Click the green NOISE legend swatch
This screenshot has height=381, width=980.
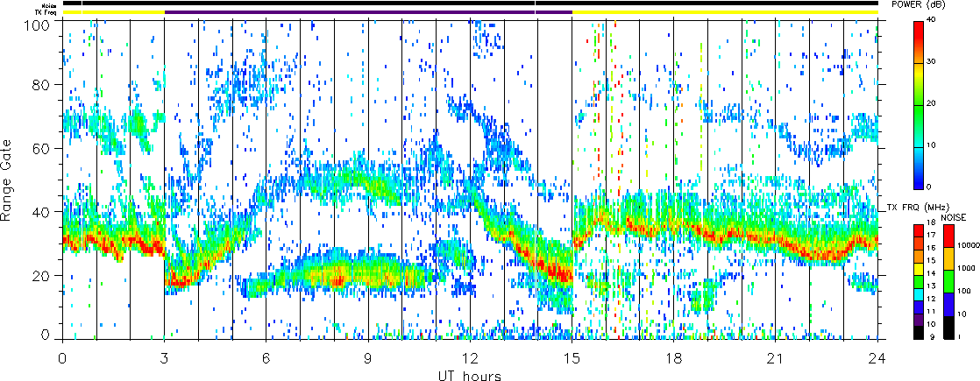click(948, 281)
